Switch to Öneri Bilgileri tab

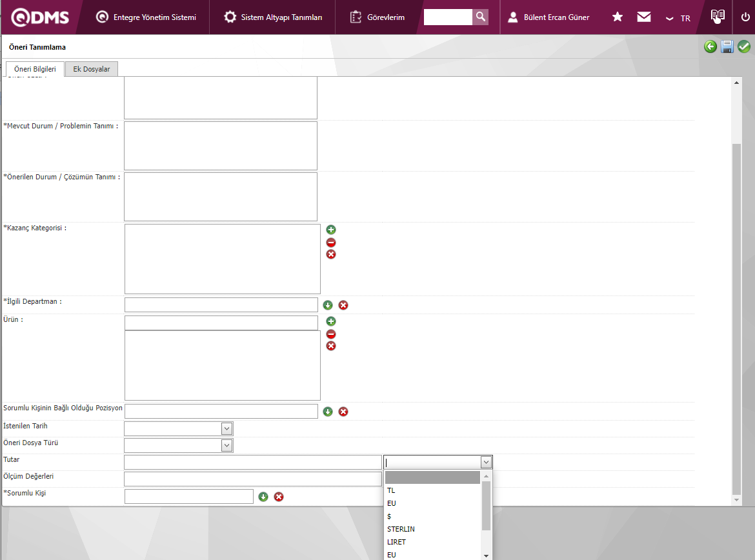35,69
